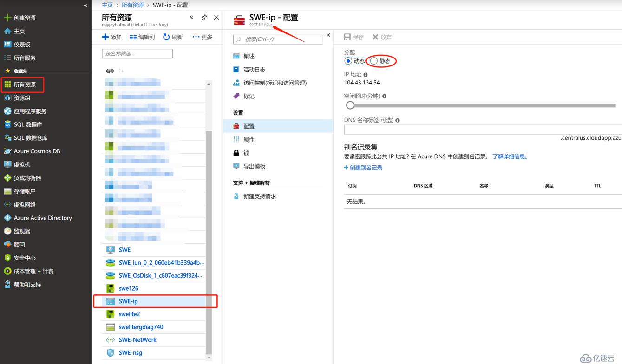Click Create alias record (创建别名记录)
This screenshot has height=364, width=622.
coord(363,168)
